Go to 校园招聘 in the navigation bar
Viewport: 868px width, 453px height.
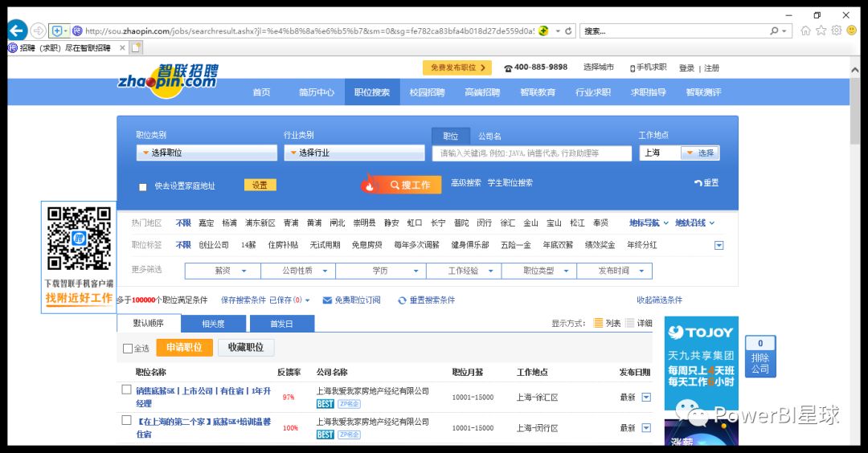coord(427,92)
